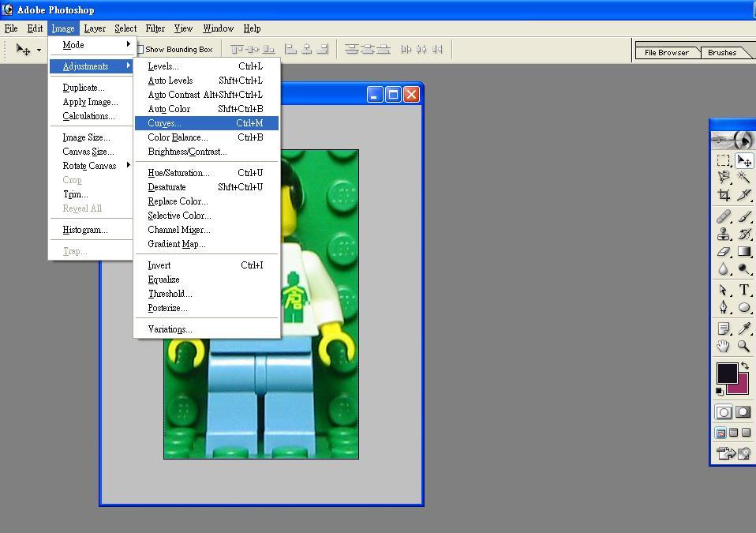
Task: Select the Eyedropper tool
Action: click(744, 328)
